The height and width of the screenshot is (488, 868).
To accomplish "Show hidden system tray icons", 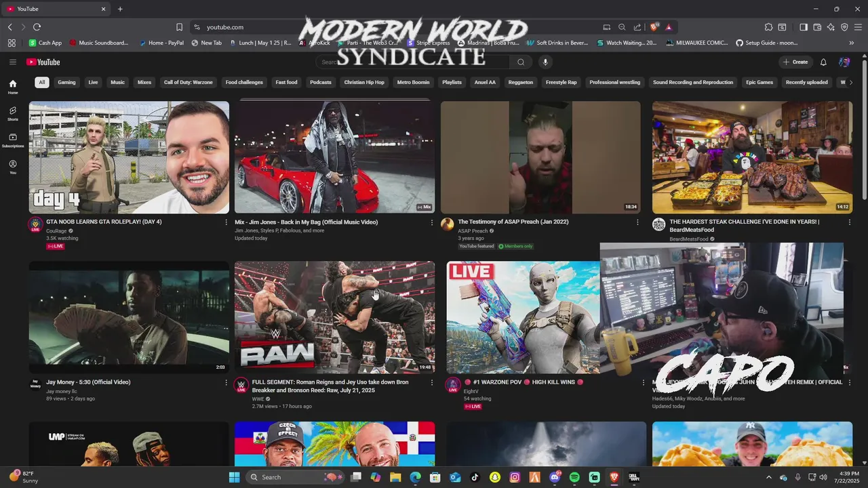I will pos(768,477).
